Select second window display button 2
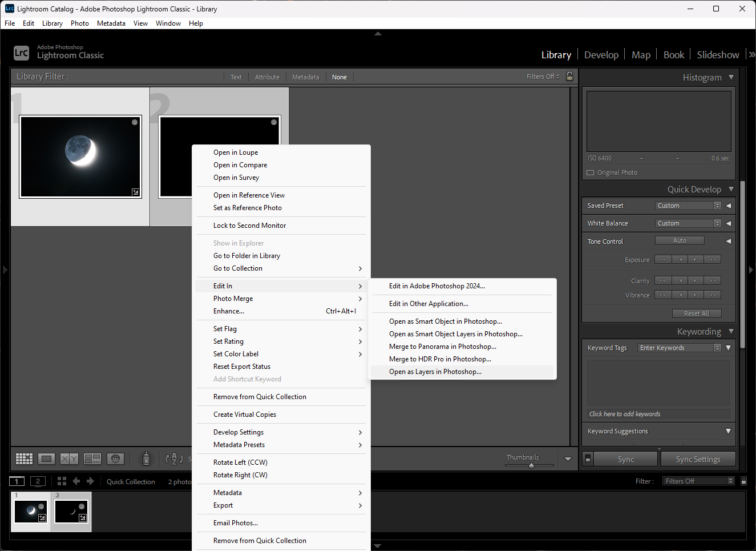756x551 pixels. (x=38, y=481)
